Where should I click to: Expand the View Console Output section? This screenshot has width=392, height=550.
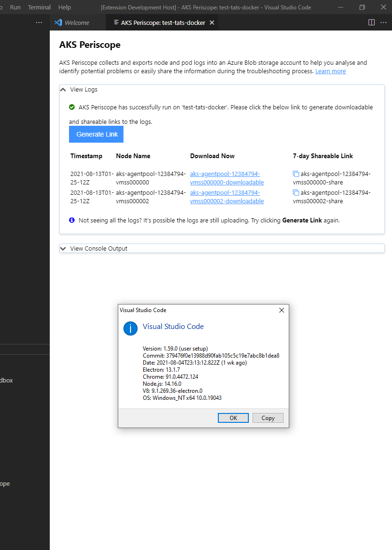pyautogui.click(x=62, y=248)
